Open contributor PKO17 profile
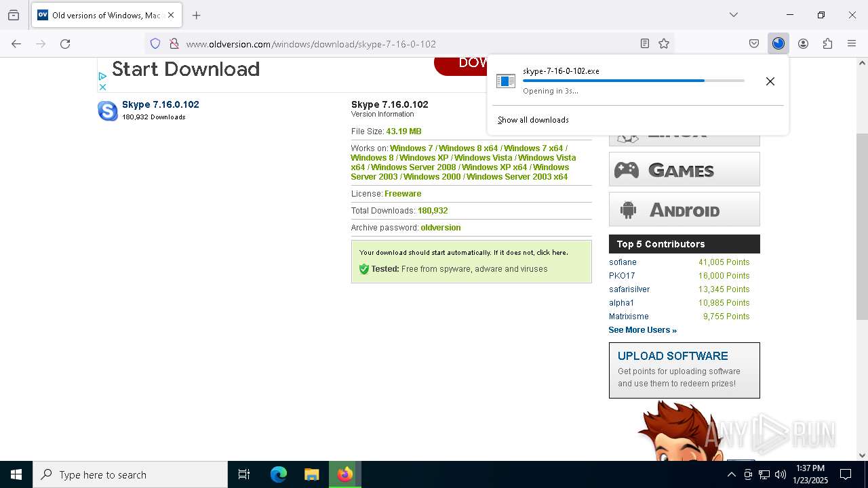 622,276
